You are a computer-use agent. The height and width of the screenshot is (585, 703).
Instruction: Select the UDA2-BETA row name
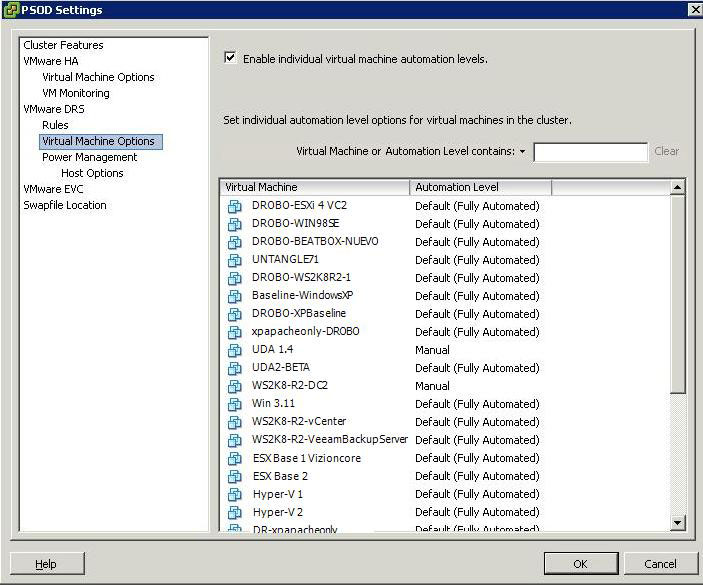[x=281, y=368]
